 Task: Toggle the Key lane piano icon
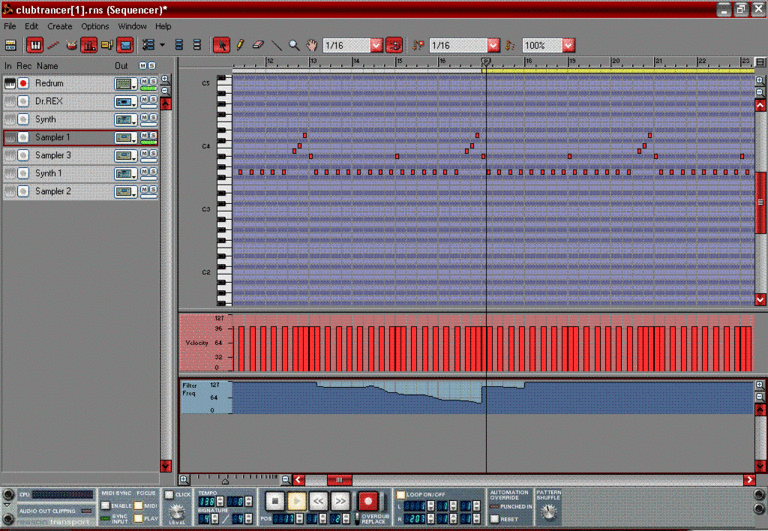tap(34, 46)
